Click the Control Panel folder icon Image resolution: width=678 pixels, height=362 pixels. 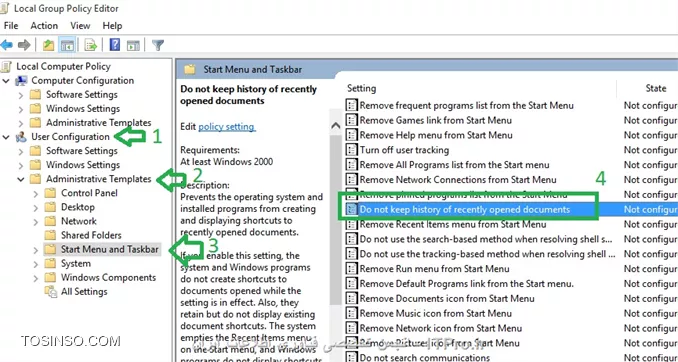click(51, 193)
